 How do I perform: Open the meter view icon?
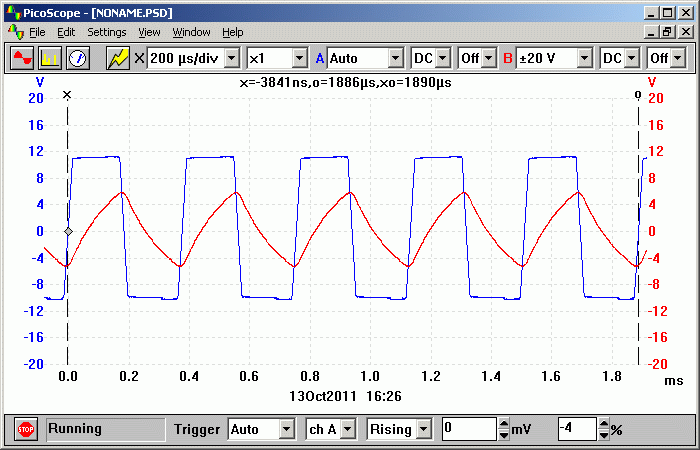click(x=78, y=57)
